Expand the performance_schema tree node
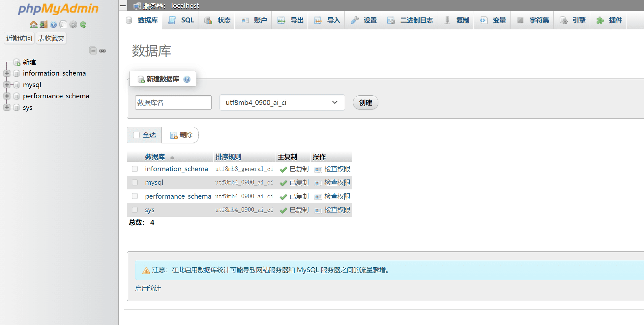This screenshot has height=325, width=644. point(7,96)
